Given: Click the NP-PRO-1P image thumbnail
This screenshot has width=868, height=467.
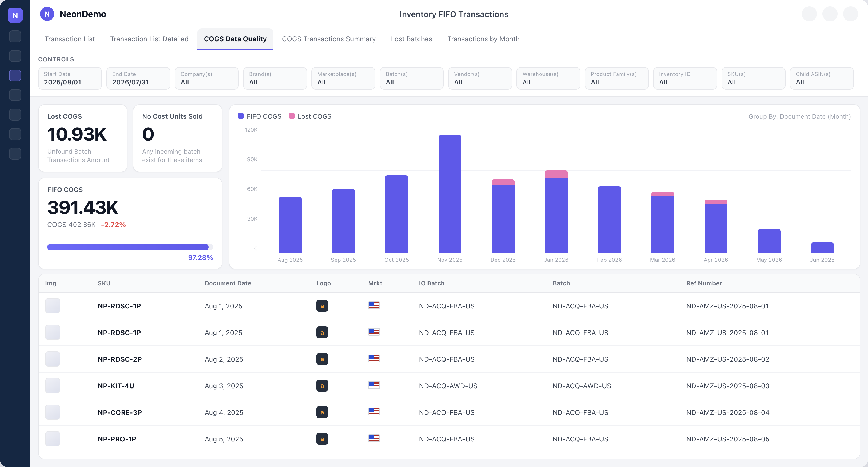Looking at the screenshot, I should tap(53, 439).
